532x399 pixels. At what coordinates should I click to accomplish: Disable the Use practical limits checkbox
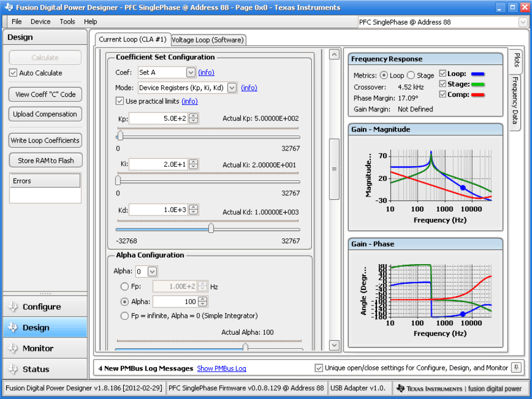119,101
